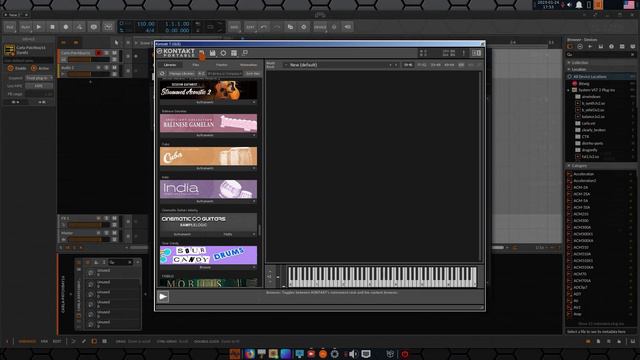Click the tempo value 110.00
Image resolution: width=640 pixels, height=360 pixels.
pyautogui.click(x=146, y=24)
